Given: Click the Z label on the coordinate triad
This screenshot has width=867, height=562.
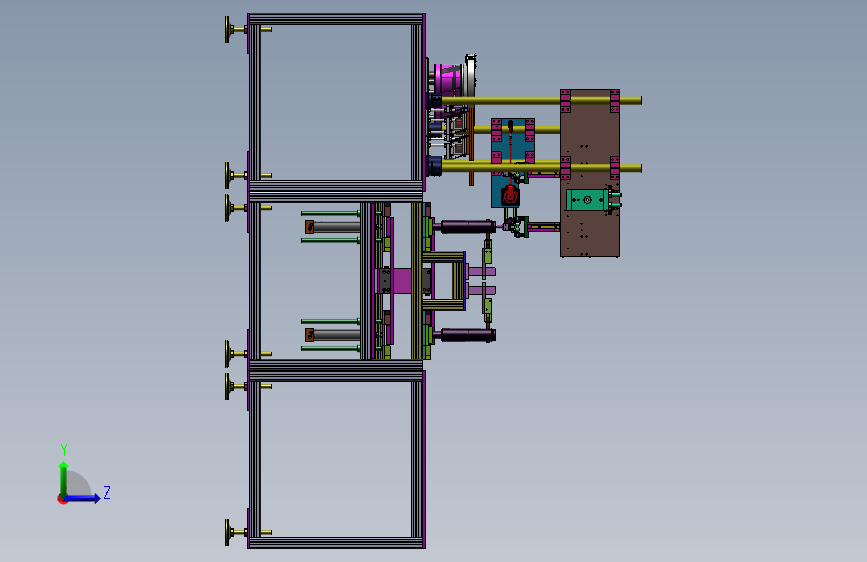Looking at the screenshot, I should coord(107,492).
